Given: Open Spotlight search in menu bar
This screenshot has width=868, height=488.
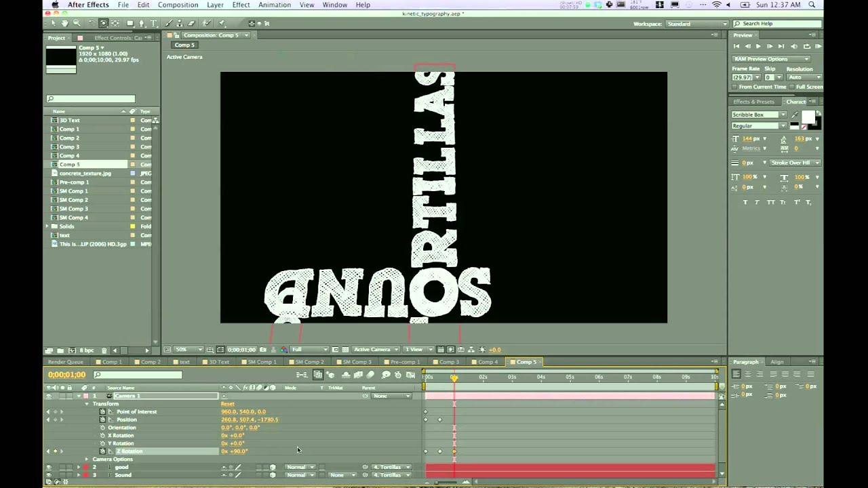Looking at the screenshot, I should coord(812,5).
